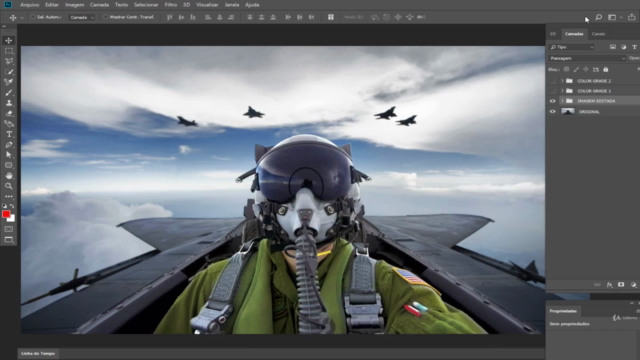Open the Janela menu
Viewport: 640px width, 360px height.
(232, 5)
